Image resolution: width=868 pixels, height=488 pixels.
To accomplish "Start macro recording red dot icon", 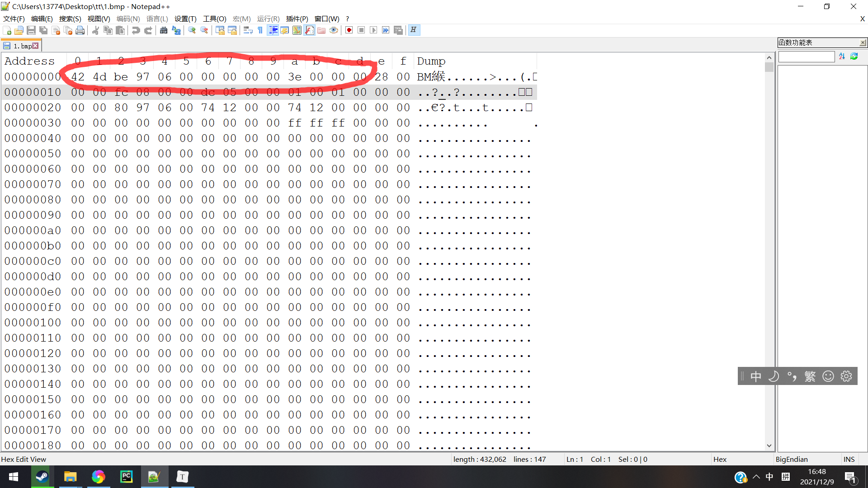I will tap(349, 30).
